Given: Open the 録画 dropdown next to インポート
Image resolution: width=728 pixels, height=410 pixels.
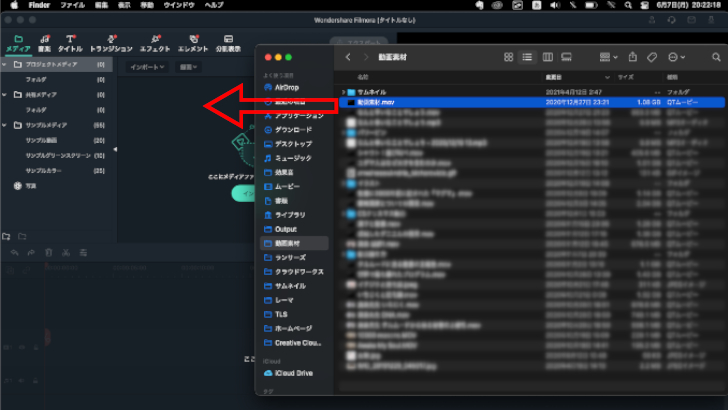Looking at the screenshot, I should coord(188,67).
